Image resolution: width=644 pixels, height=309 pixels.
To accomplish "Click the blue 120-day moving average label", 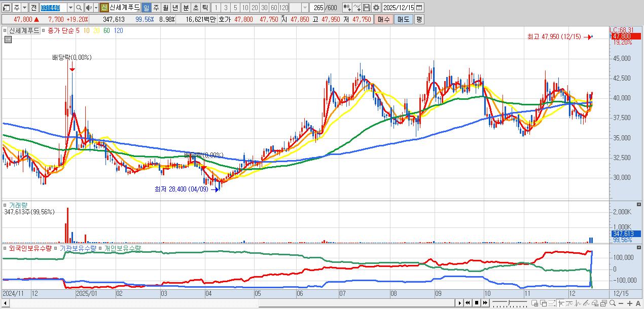I will coord(118,30).
